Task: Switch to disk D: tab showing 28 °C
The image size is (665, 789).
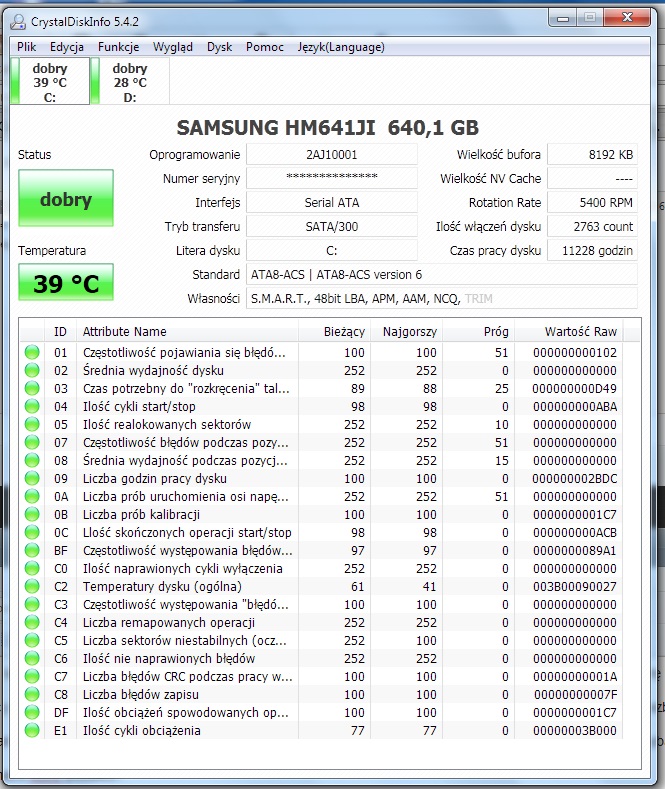Action: 130,82
